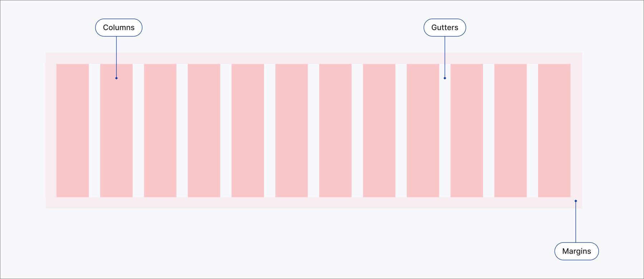Click the Margins label pill
The width and height of the screenshot is (644, 279).
click(576, 251)
